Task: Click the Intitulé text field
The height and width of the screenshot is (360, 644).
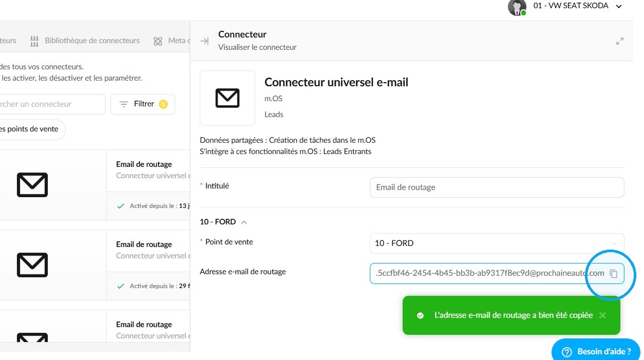Action: pyautogui.click(x=497, y=187)
